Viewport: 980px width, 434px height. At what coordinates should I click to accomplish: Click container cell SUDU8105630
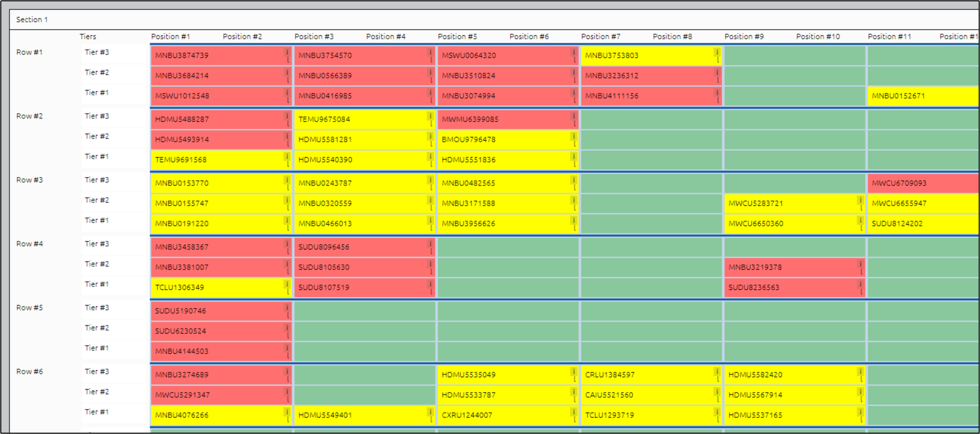[x=365, y=268]
